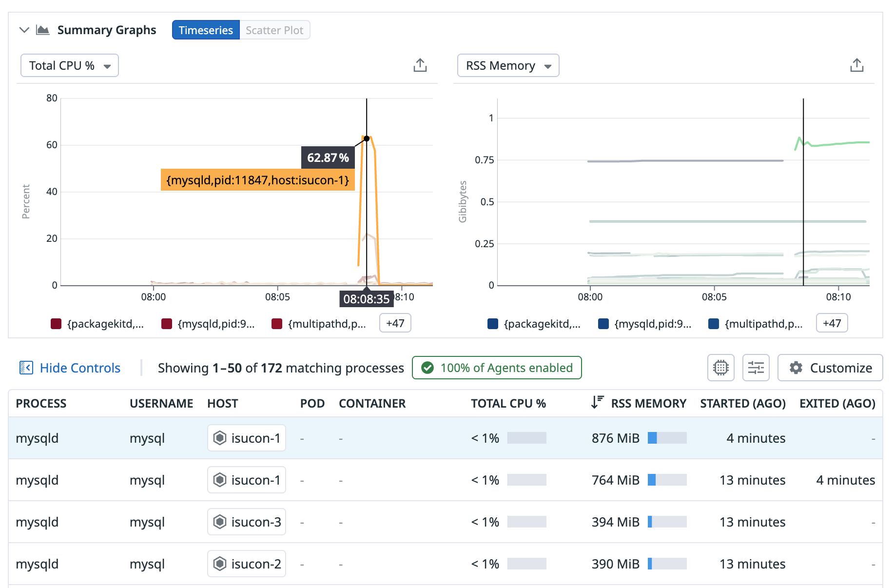The image size is (894, 588).
Task: Click the 100% of Agents enabled badge
Action: (497, 368)
